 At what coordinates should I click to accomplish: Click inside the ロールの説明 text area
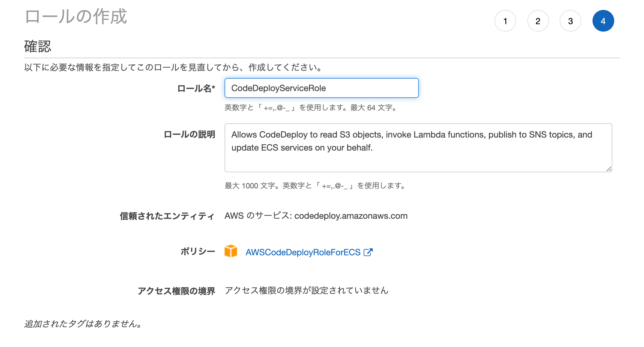click(x=418, y=148)
